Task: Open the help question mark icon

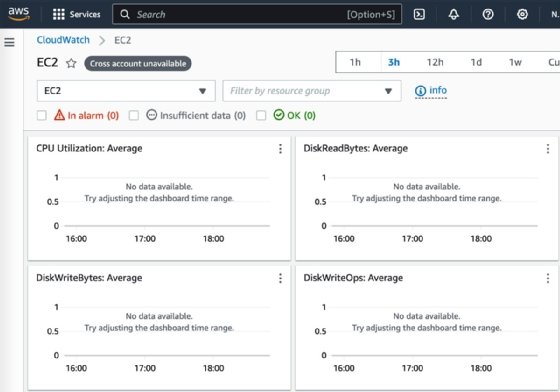Action: tap(488, 14)
